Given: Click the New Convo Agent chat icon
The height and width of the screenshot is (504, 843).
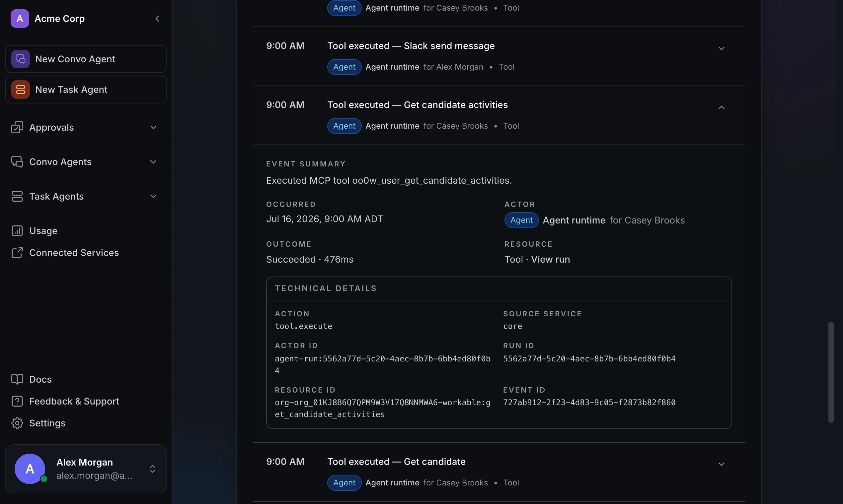Looking at the screenshot, I should click(x=20, y=59).
